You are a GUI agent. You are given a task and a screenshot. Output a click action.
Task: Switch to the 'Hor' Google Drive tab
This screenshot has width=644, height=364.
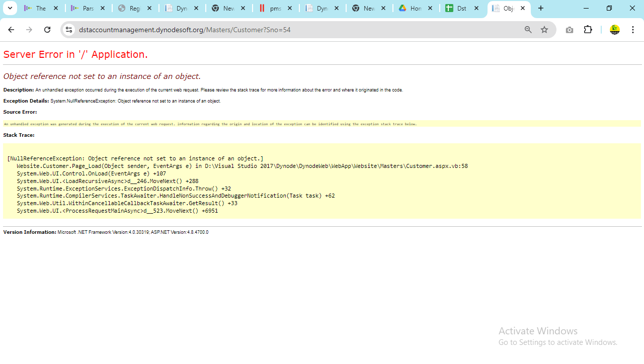pos(411,8)
